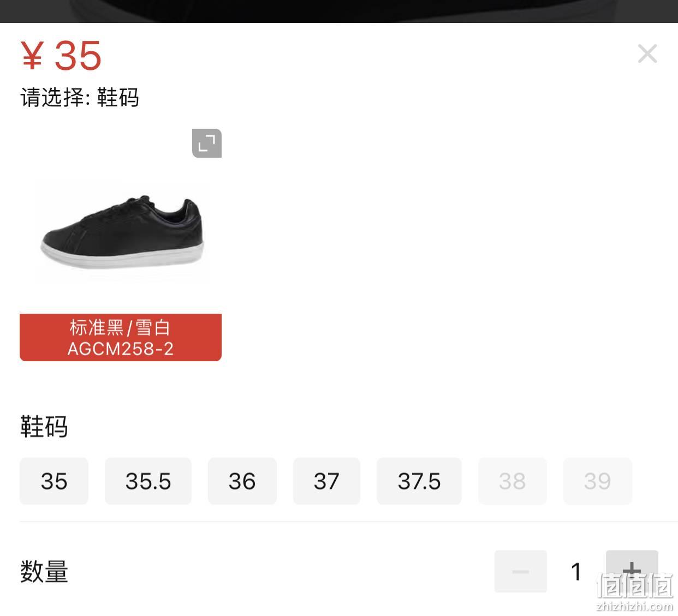Image resolution: width=678 pixels, height=616 pixels.
Task: Choose shoe size 35
Action: pyautogui.click(x=54, y=481)
